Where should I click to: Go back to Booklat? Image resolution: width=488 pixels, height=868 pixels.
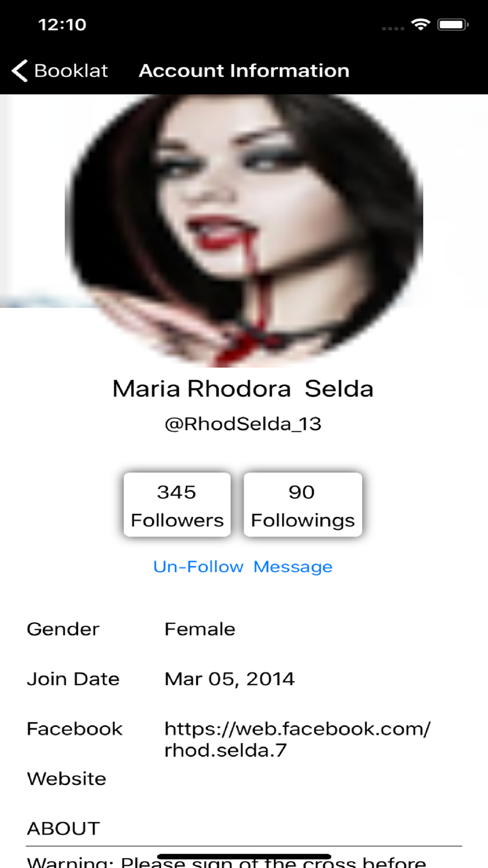point(60,71)
